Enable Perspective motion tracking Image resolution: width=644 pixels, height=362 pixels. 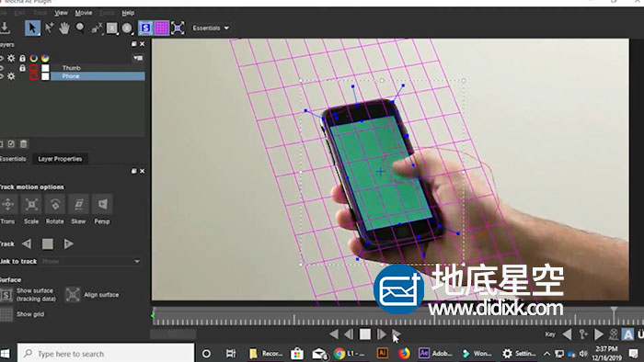[102, 204]
